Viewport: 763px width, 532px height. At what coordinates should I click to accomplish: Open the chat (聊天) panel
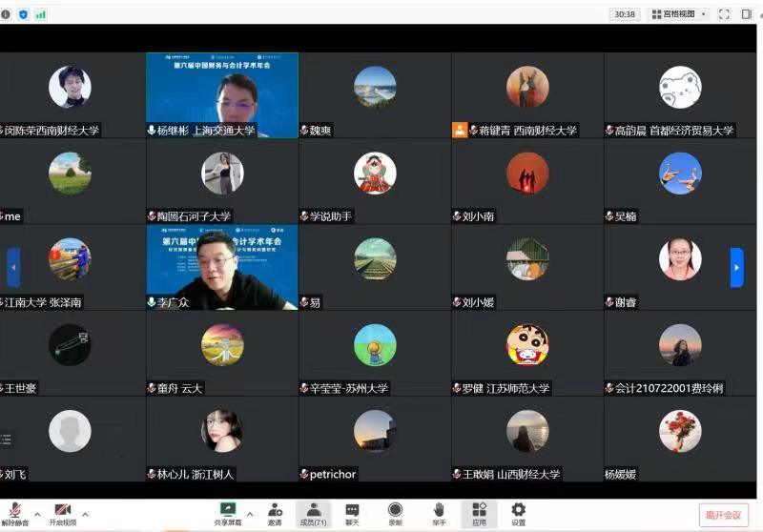click(x=352, y=513)
